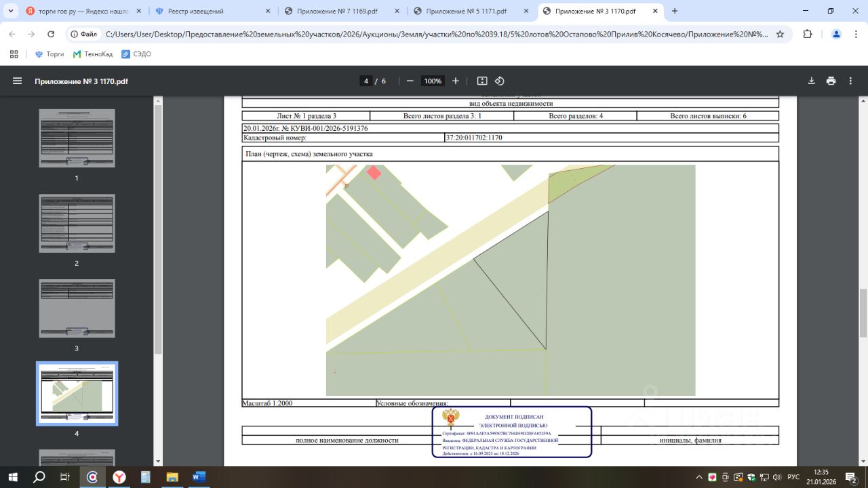
Task: Click the cadastral number 37:20:011702:1170
Action: (x=474, y=138)
